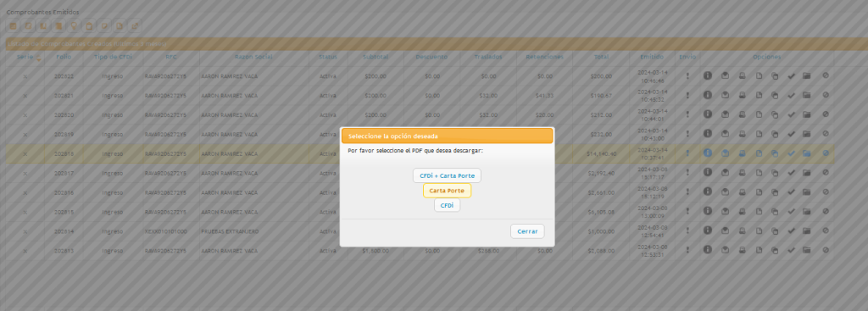Click the printer icon for folio 202820
The height and width of the screenshot is (311, 868).
pos(742,114)
